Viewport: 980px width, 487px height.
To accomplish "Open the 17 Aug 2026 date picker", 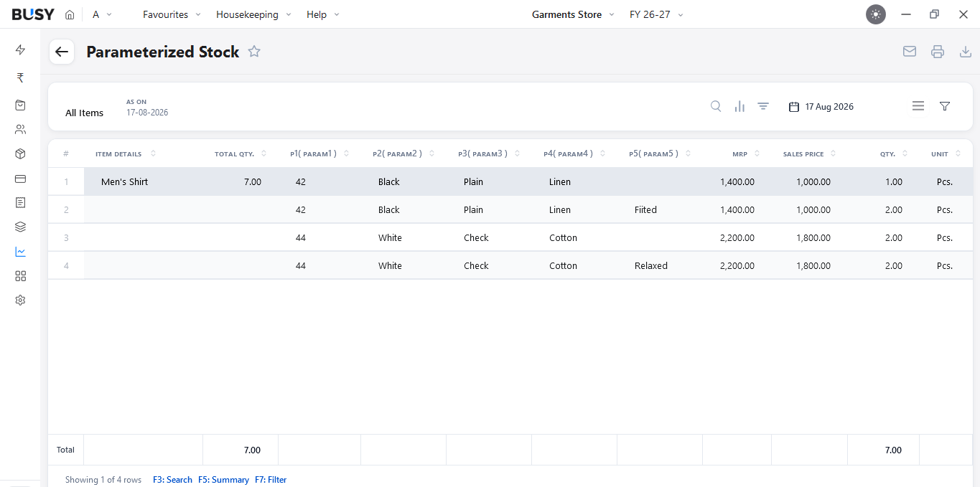I will point(821,107).
